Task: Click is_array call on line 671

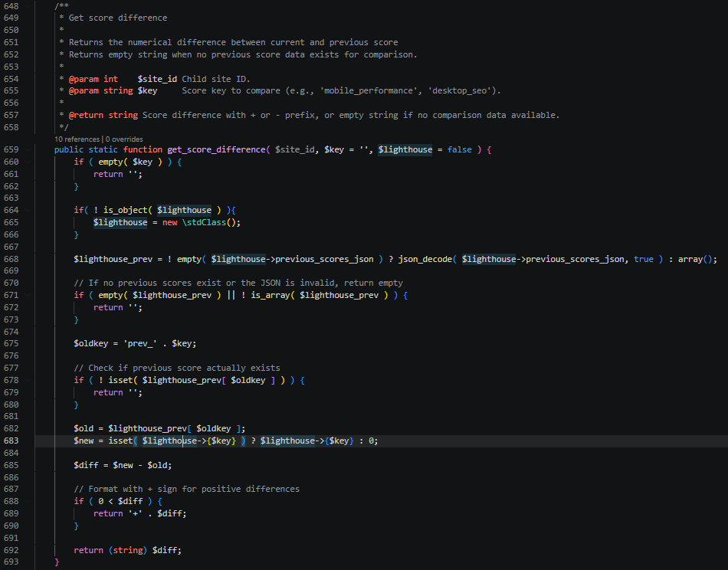Action: pyautogui.click(x=271, y=295)
